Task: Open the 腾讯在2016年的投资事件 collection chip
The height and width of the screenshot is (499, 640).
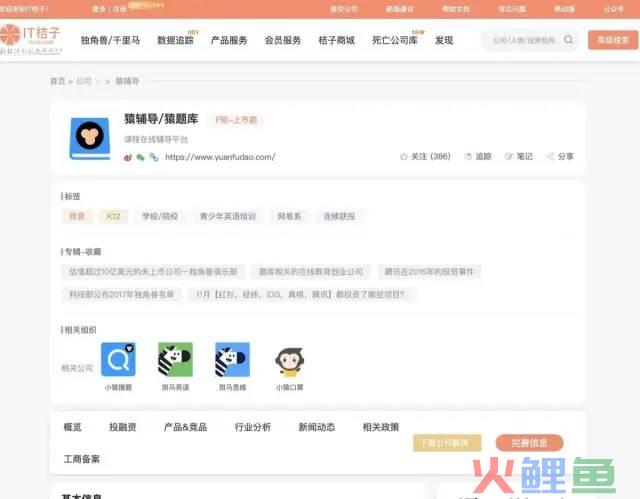Action: pyautogui.click(x=429, y=272)
